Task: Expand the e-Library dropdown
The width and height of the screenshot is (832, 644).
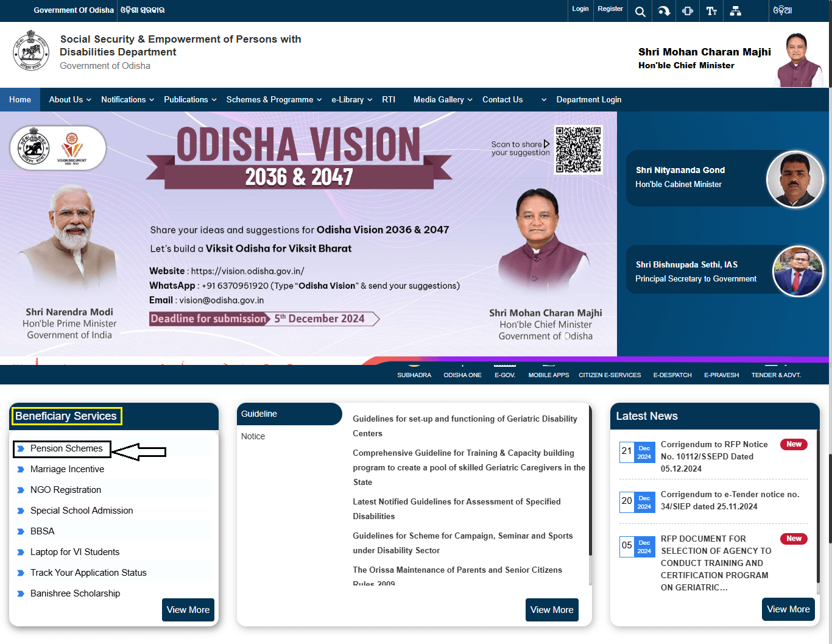Action: [x=351, y=99]
